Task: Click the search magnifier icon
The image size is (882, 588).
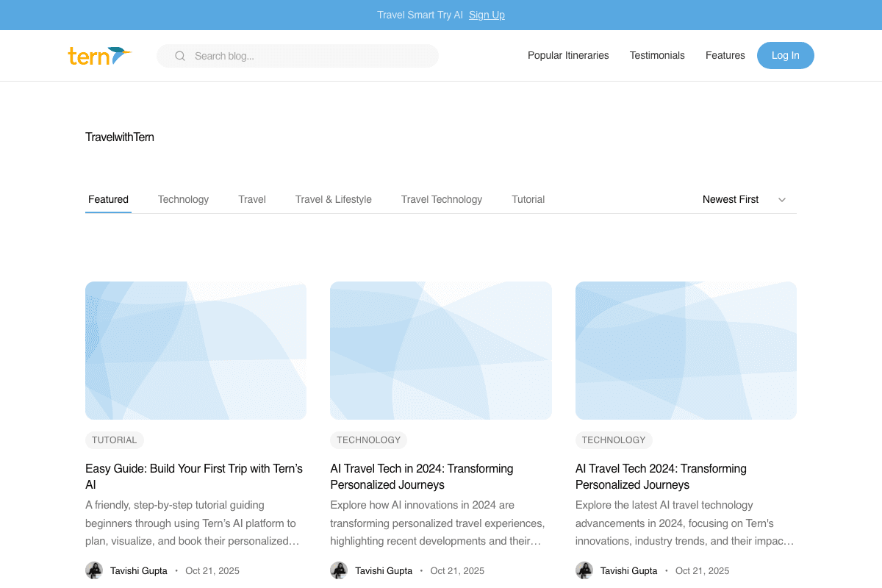Action: [x=180, y=56]
